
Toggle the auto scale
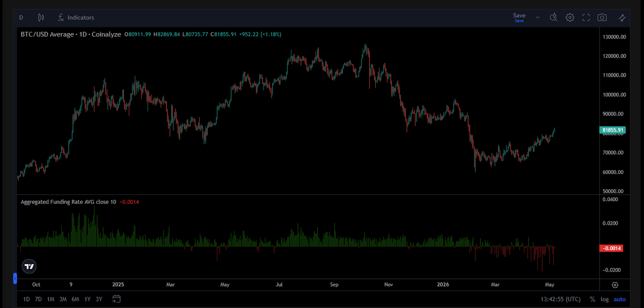(x=620, y=299)
